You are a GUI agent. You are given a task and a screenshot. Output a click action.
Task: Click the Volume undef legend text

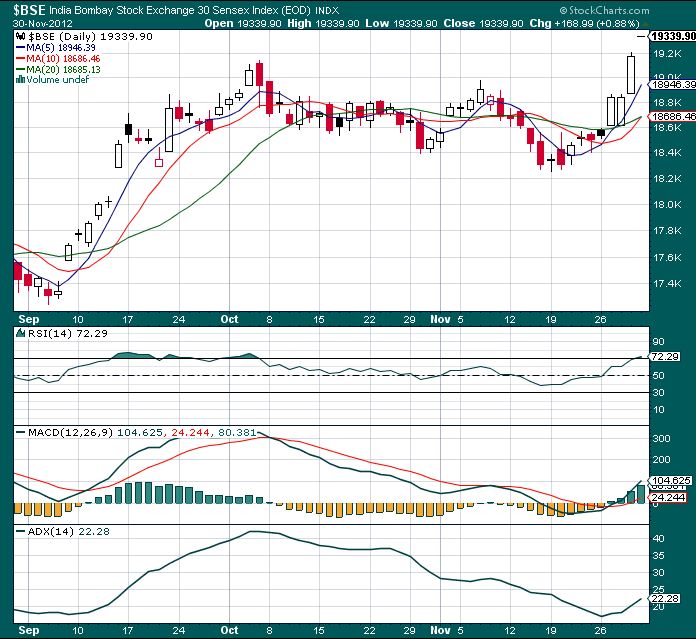[58, 80]
